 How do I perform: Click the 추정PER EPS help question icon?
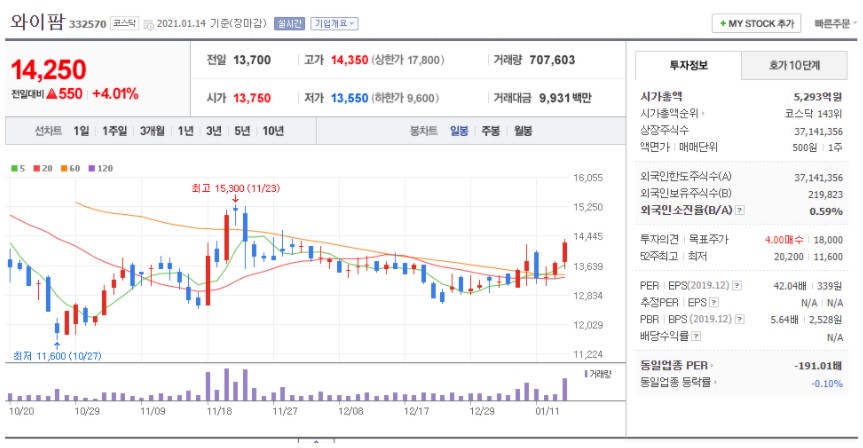(x=714, y=302)
